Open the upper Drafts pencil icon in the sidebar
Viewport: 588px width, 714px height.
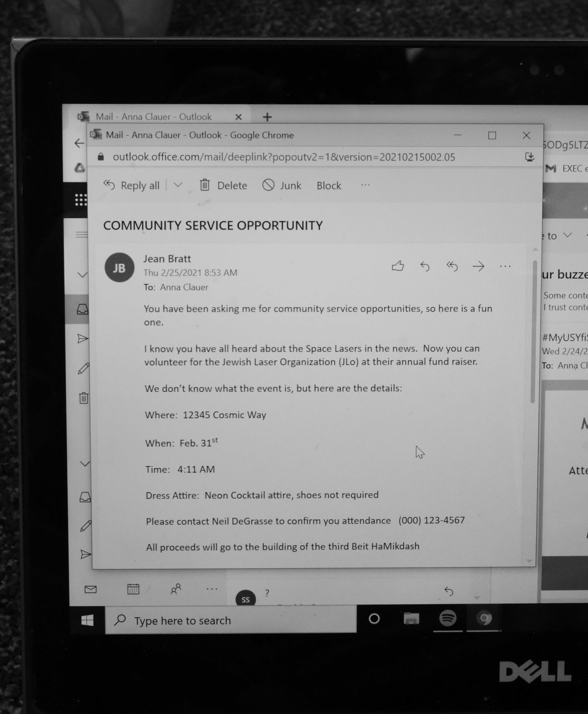coord(84,368)
